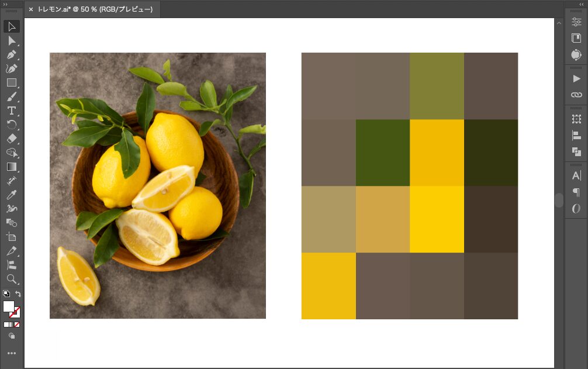Open the Character panel icon
This screenshot has height=369, width=588.
tap(576, 175)
